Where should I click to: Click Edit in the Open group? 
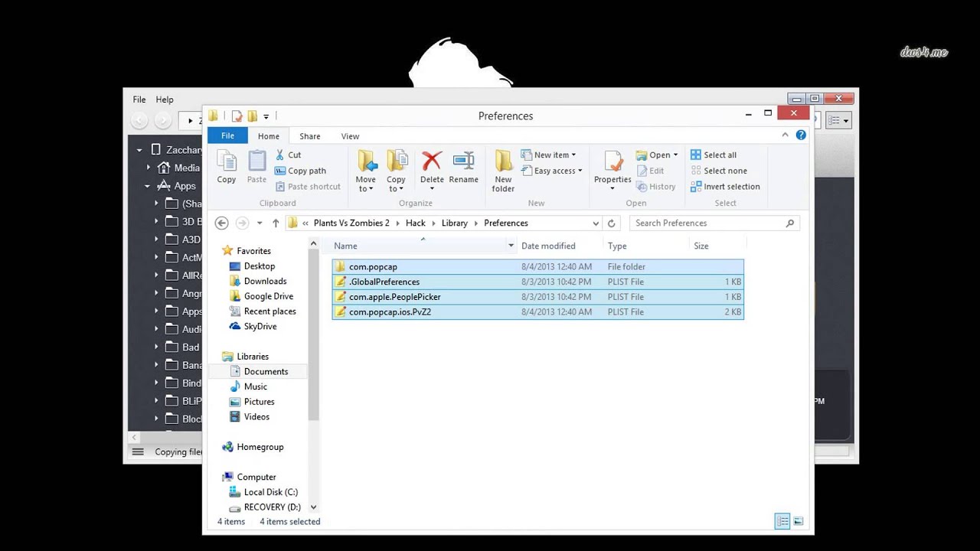(650, 171)
